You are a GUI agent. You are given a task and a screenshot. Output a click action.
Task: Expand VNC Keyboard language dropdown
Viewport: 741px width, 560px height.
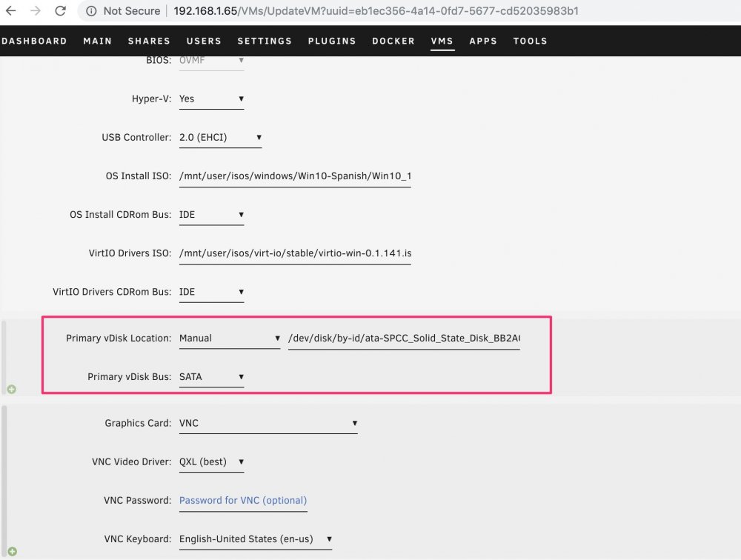[255, 539]
